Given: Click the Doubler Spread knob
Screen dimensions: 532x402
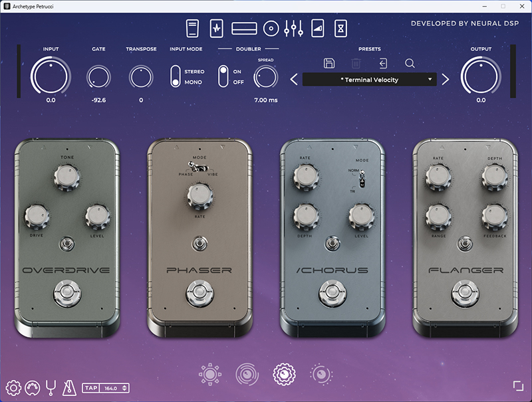Looking at the screenshot, I should pos(265,77).
